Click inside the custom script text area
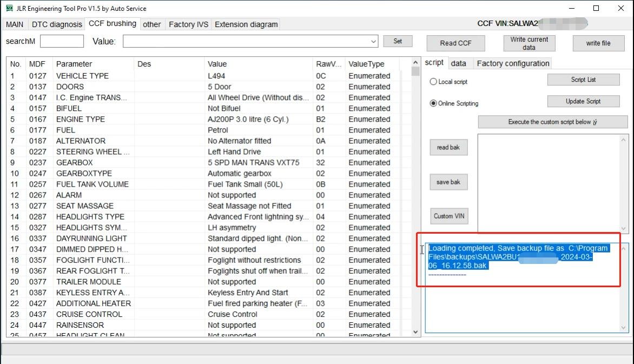 (x=549, y=183)
